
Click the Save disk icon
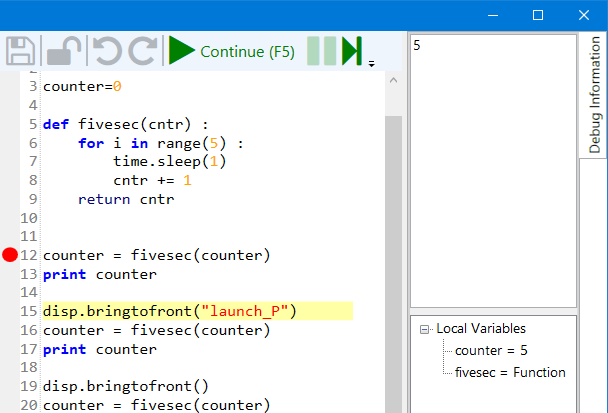tap(22, 52)
